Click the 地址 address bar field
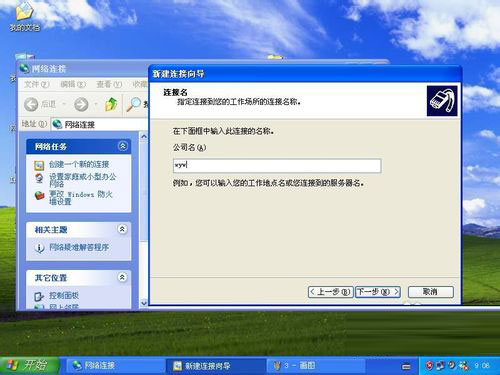The image size is (500, 375). (100, 124)
